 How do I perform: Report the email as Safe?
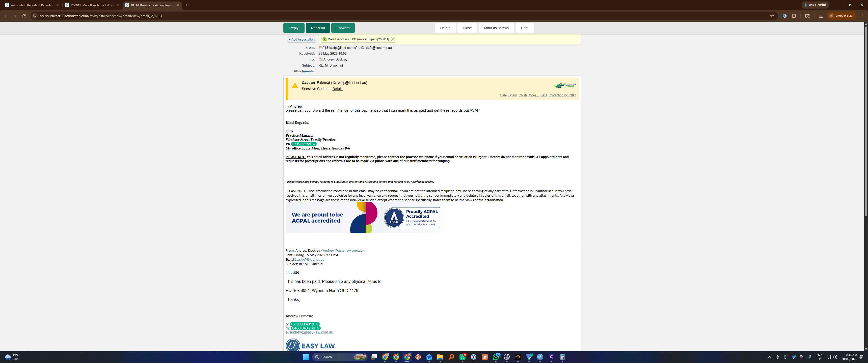[503, 95]
